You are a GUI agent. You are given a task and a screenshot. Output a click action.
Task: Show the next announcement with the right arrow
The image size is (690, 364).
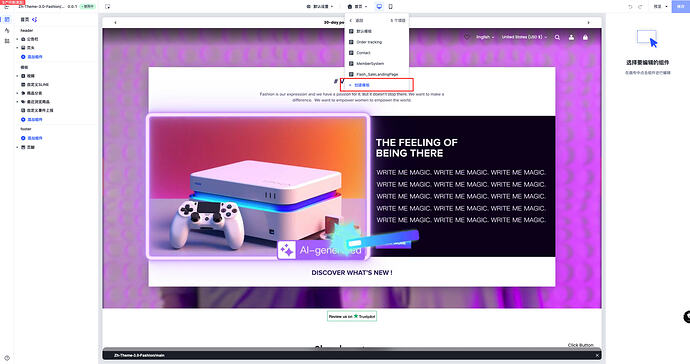coord(588,22)
